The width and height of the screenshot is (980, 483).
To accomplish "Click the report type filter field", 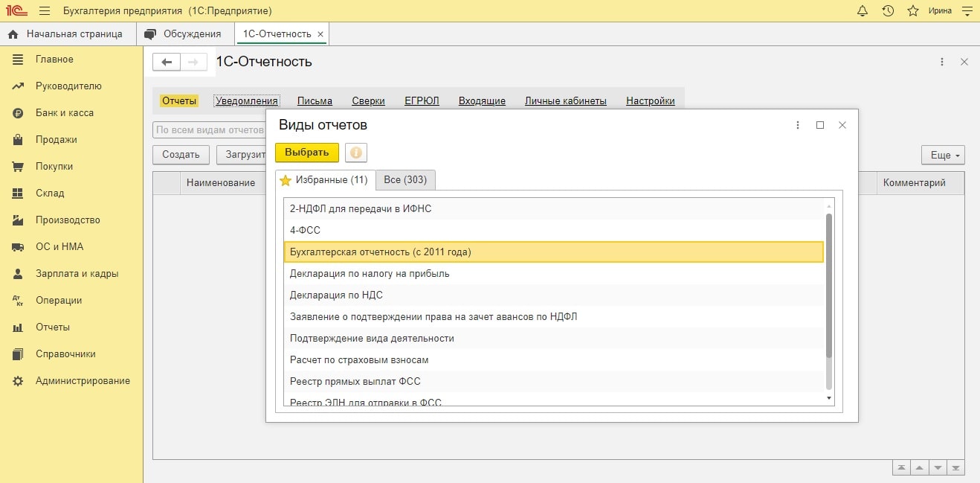I will 210,130.
